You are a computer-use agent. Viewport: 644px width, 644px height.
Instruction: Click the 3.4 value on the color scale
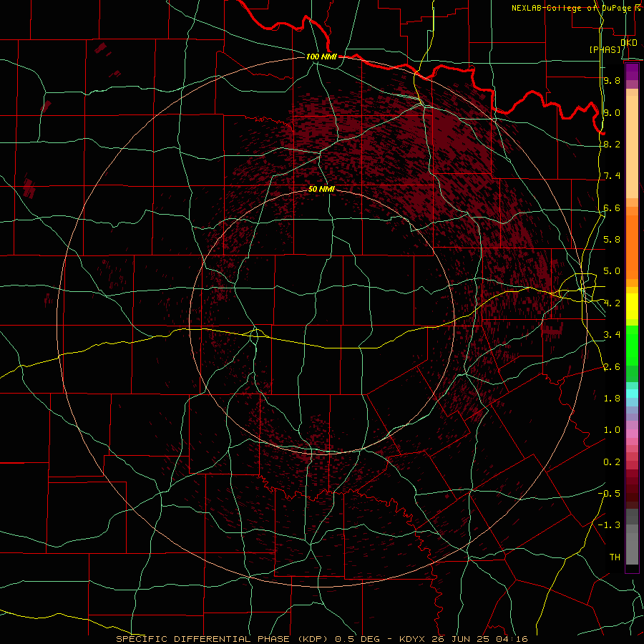click(612, 335)
